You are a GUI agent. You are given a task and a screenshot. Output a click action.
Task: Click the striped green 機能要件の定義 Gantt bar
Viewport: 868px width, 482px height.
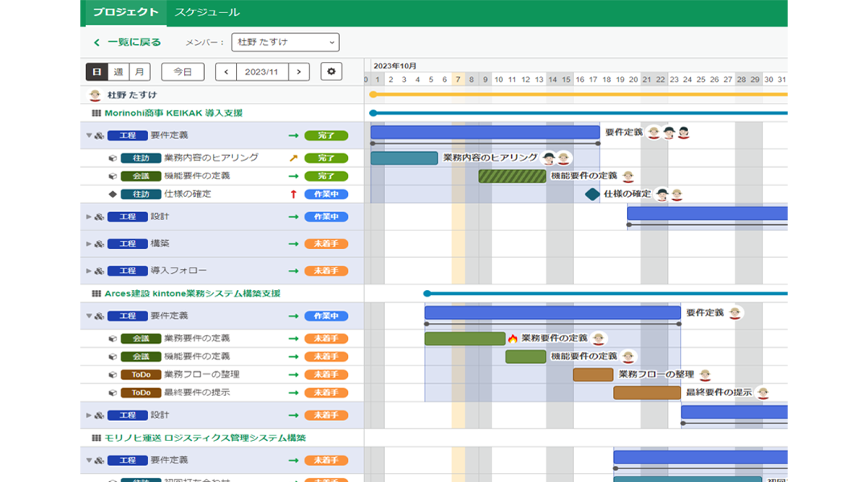512,177
